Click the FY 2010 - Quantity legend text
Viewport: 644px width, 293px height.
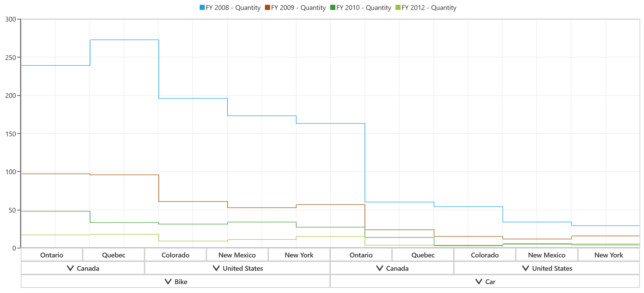click(x=364, y=8)
